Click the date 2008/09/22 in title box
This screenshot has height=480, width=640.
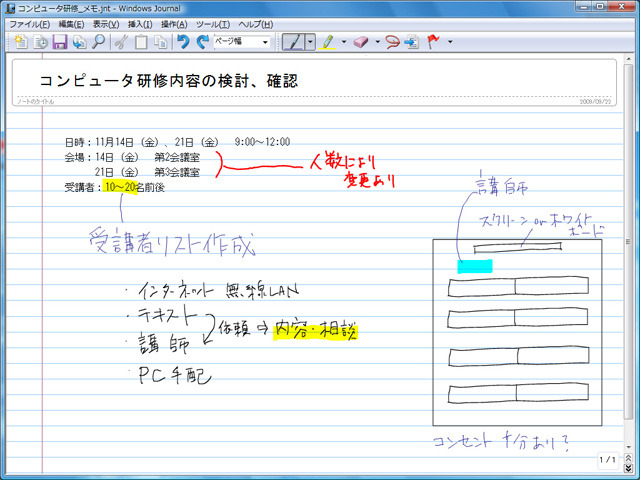coord(596,102)
